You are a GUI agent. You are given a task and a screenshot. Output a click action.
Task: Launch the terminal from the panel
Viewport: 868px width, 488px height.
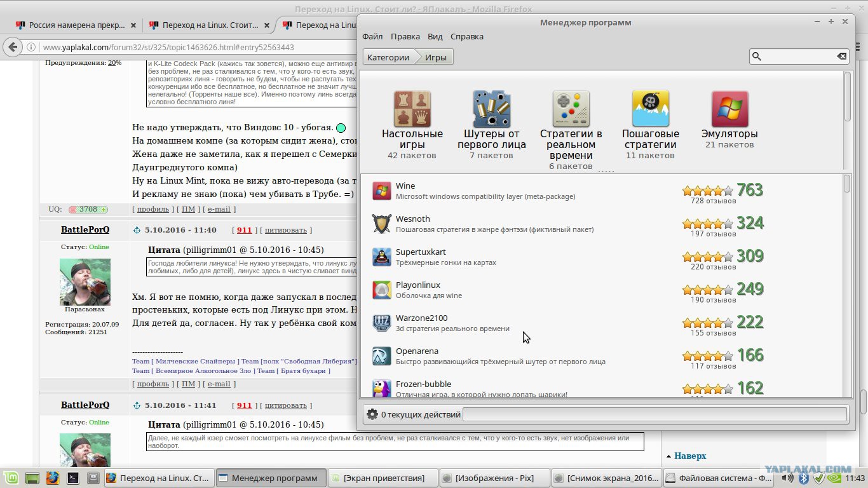click(73, 478)
